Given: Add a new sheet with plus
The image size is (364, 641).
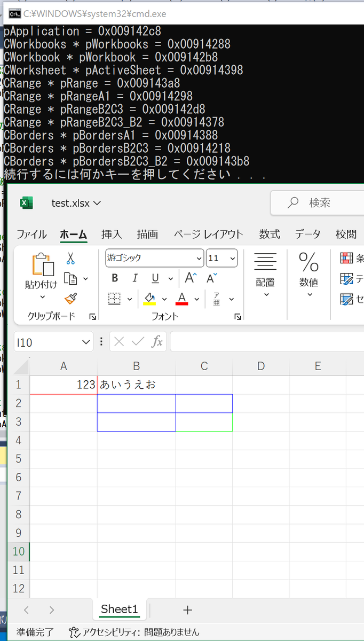Looking at the screenshot, I should [187, 610].
